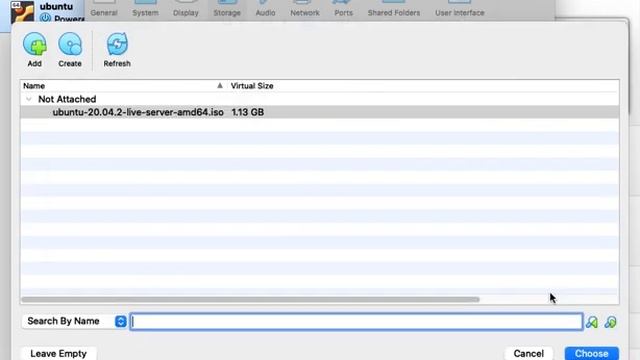Screen dimensions: 640x360
Task: Select ubuntu-20.04.2-live-server-amd64.iso row
Action: point(320,112)
